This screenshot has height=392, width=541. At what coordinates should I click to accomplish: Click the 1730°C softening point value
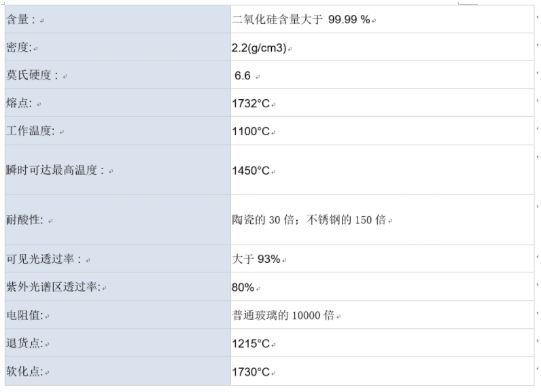(x=251, y=372)
